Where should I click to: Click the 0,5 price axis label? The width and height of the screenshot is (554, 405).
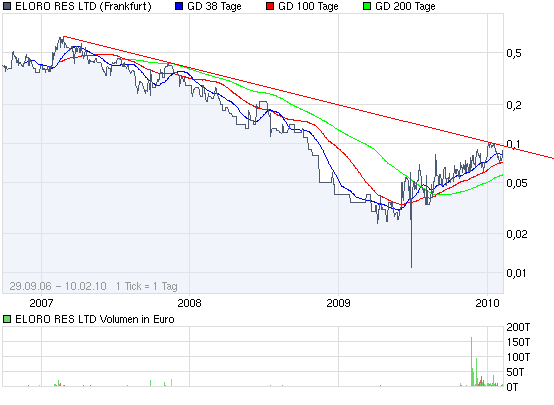514,53
